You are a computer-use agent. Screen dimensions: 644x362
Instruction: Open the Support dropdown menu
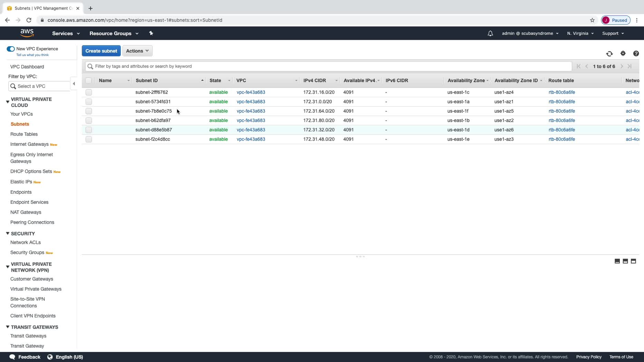pyautogui.click(x=613, y=33)
